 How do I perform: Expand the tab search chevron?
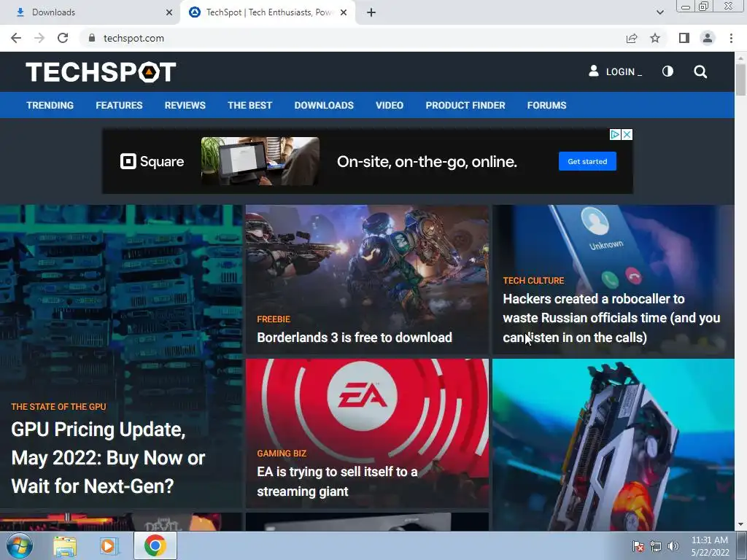659,12
